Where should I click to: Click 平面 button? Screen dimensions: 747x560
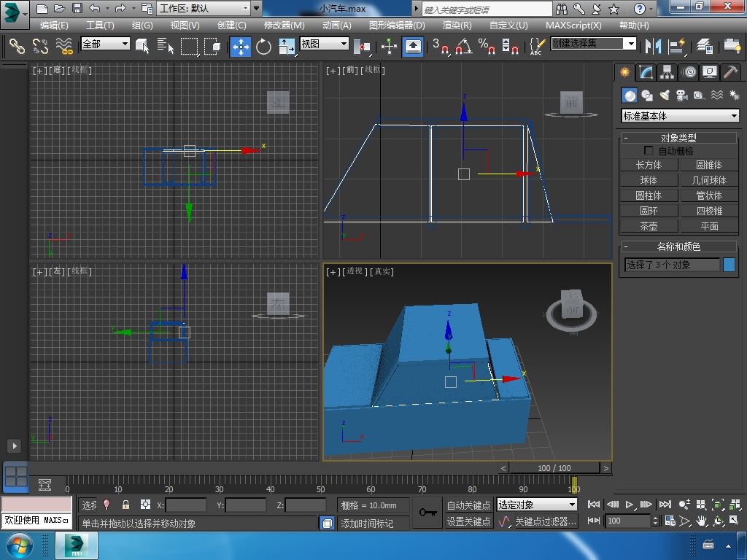coord(709,226)
